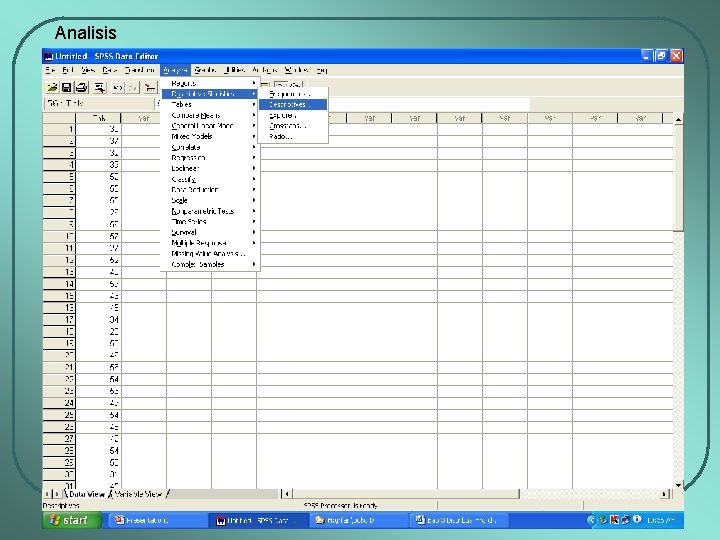Screen dimensions: 720x540
Task: Click the system tray expand arrow
Action: pos(591,520)
